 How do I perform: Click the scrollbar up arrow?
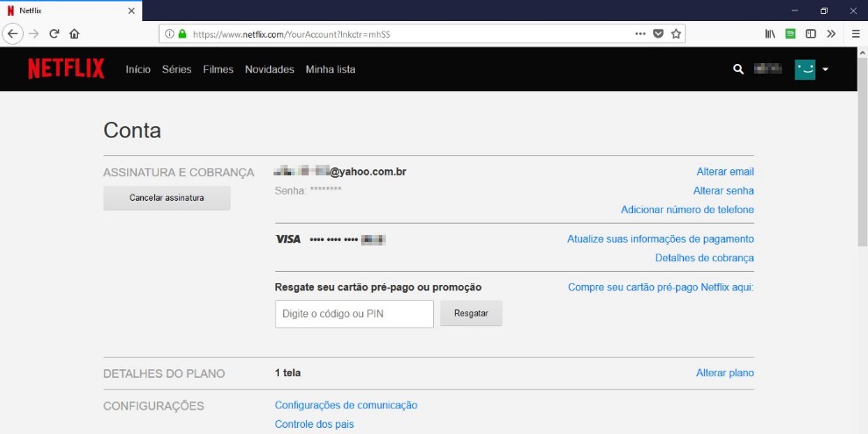tap(863, 52)
